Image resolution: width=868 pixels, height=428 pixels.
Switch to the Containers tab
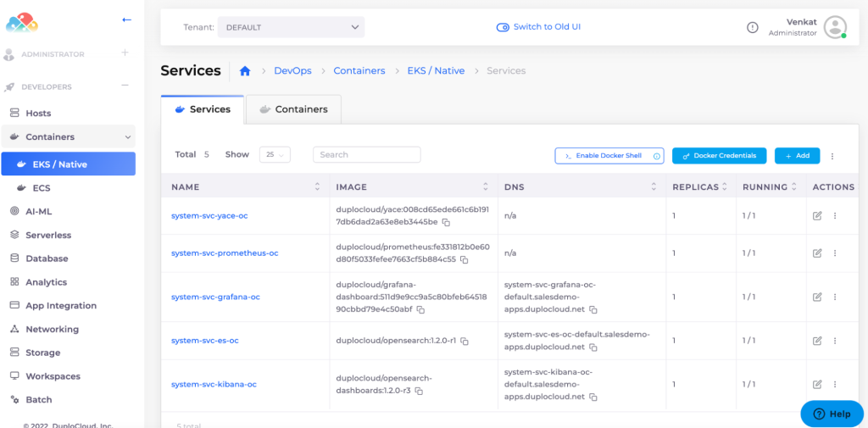293,109
